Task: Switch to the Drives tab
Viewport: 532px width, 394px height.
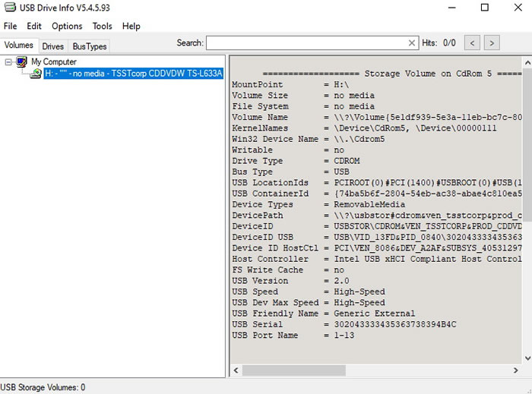Action: [x=53, y=46]
